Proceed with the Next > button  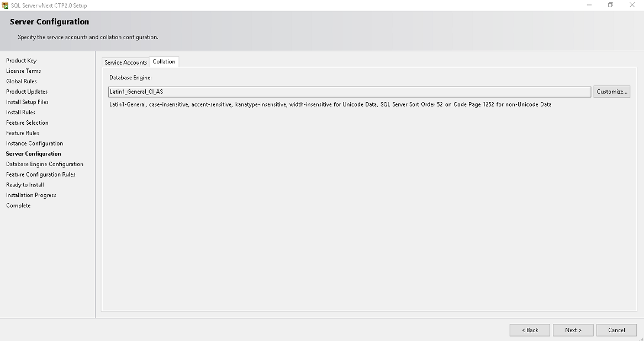pyautogui.click(x=573, y=330)
